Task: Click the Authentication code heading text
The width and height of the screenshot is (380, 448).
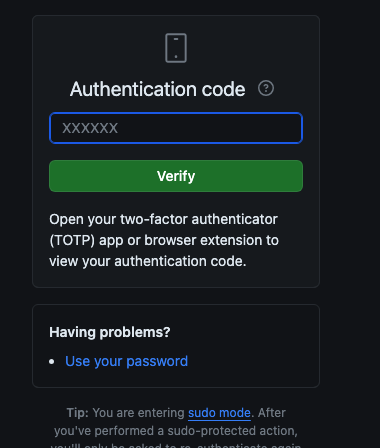Action: pyautogui.click(x=157, y=89)
